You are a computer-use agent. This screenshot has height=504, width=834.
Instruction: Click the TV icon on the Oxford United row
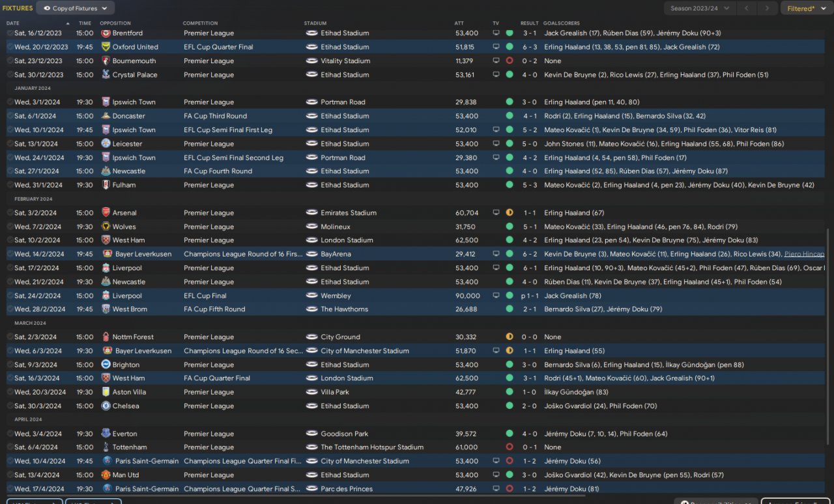coord(496,47)
